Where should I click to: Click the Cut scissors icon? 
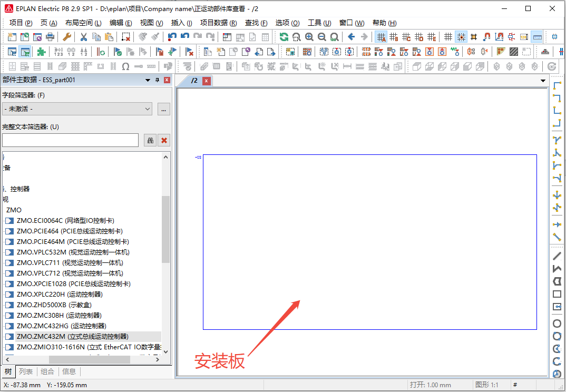point(83,37)
